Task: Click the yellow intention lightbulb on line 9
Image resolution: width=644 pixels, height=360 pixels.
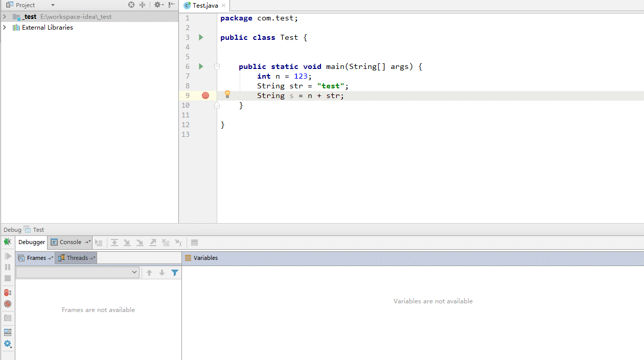Action: 227,94
